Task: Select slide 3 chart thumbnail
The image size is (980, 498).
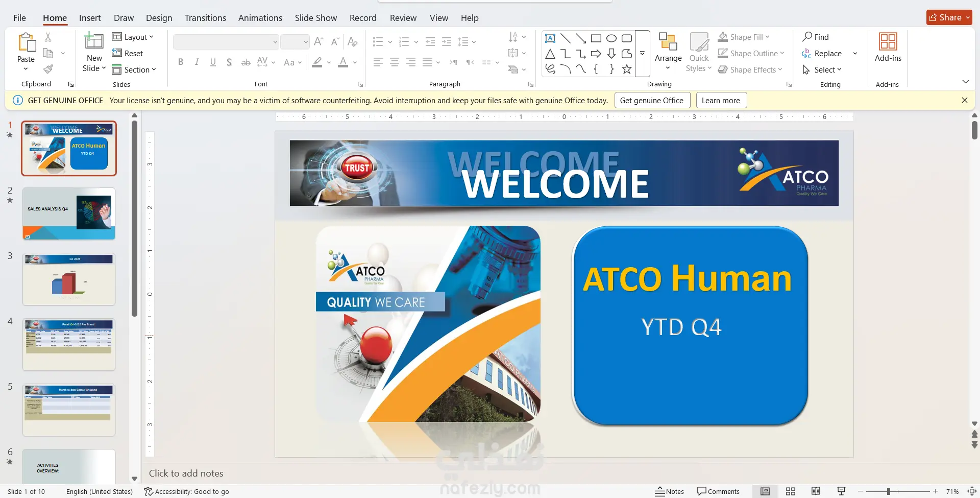Action: (x=69, y=279)
